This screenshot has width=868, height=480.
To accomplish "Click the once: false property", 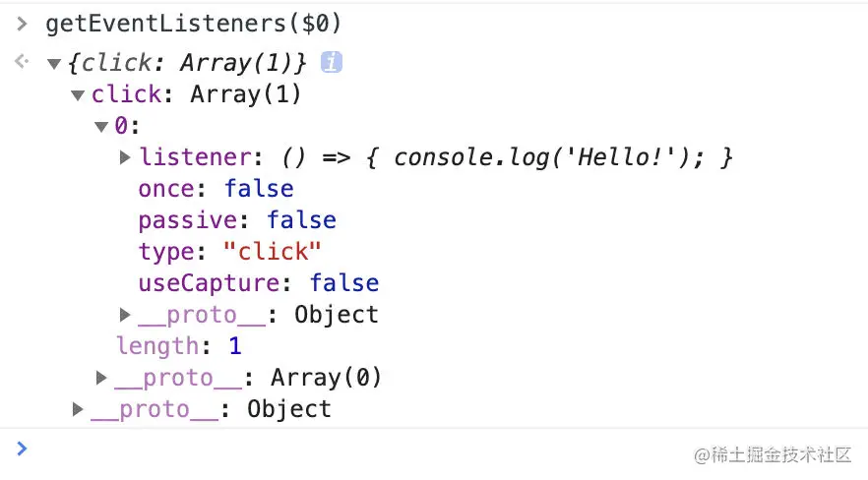I will (216, 189).
